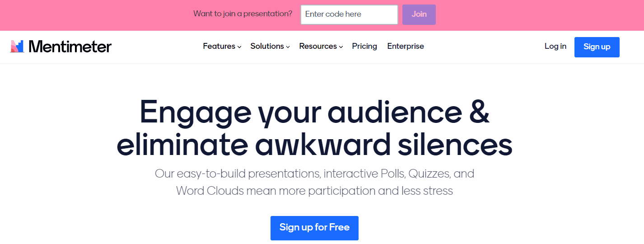644x244 pixels.
Task: Click the 'Want to join a presentation?' text
Action: (243, 14)
